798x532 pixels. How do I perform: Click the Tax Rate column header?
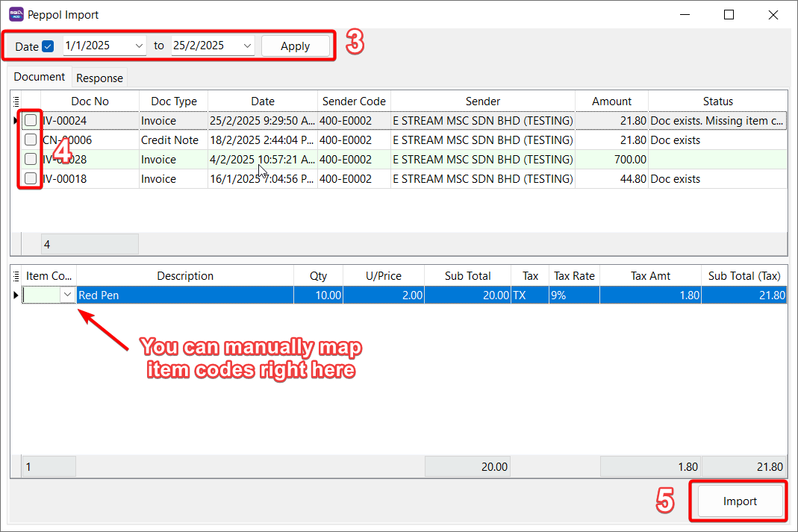coord(573,276)
